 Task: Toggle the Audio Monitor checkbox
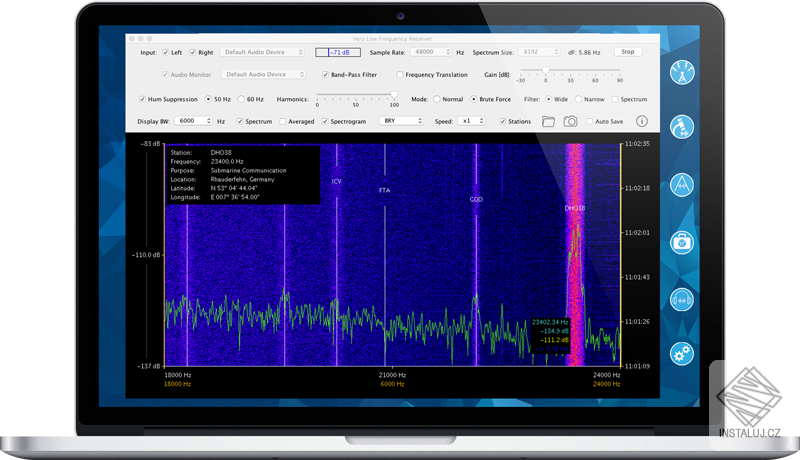tap(165, 74)
